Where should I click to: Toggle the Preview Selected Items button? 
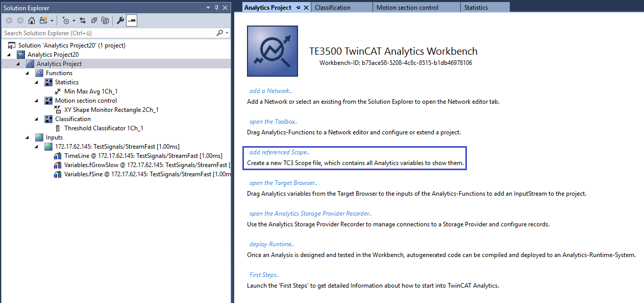click(132, 21)
